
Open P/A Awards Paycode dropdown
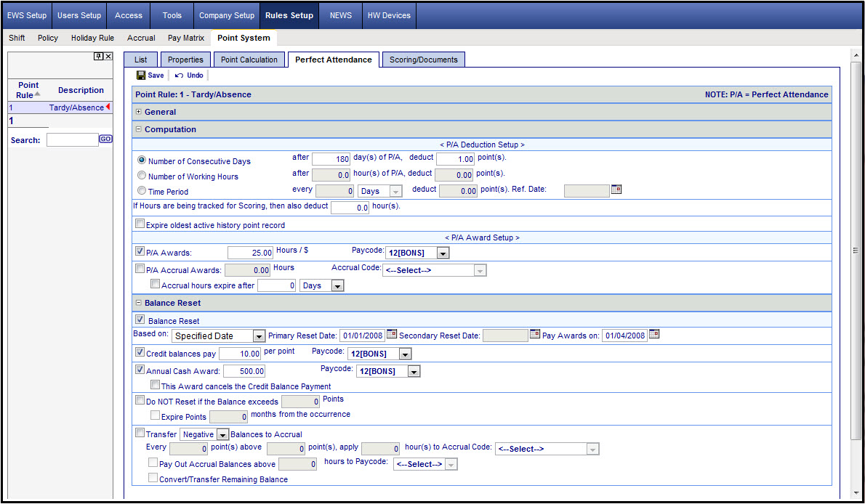coord(443,253)
